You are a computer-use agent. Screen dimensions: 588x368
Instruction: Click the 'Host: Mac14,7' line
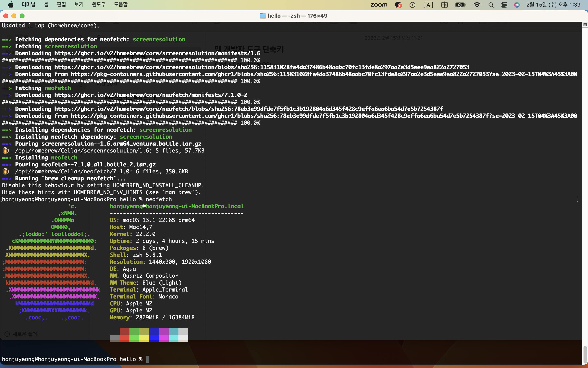tap(131, 227)
